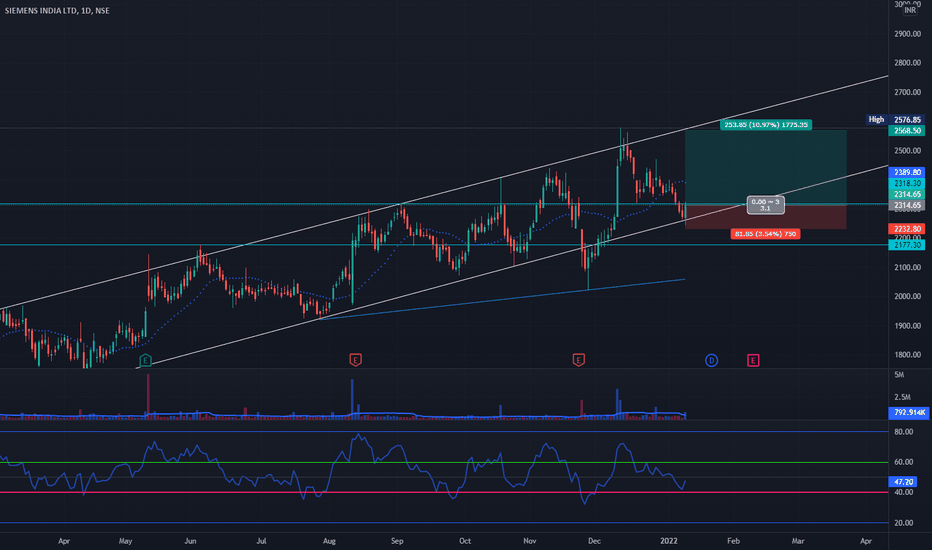Viewport: 932px width, 550px height.
Task: Click the Aug date label on time axis
Action: click(x=329, y=541)
